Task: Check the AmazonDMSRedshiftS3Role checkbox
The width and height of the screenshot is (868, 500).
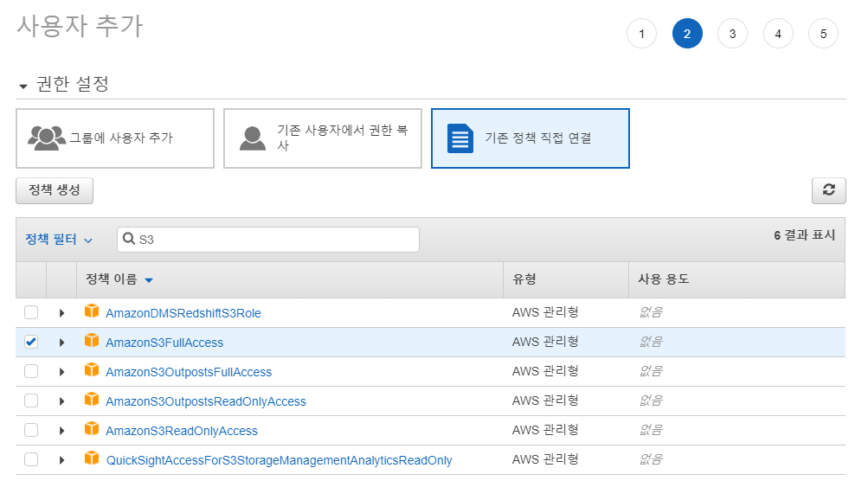Action: click(x=31, y=312)
